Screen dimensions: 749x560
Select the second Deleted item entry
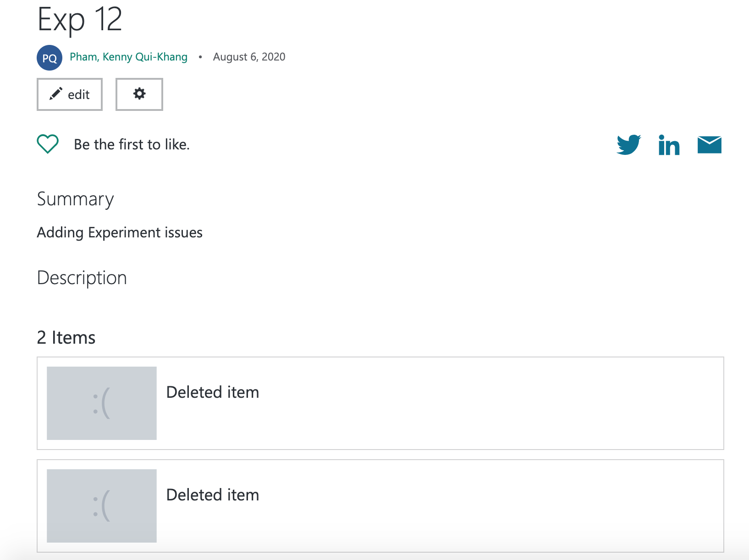coord(213,494)
